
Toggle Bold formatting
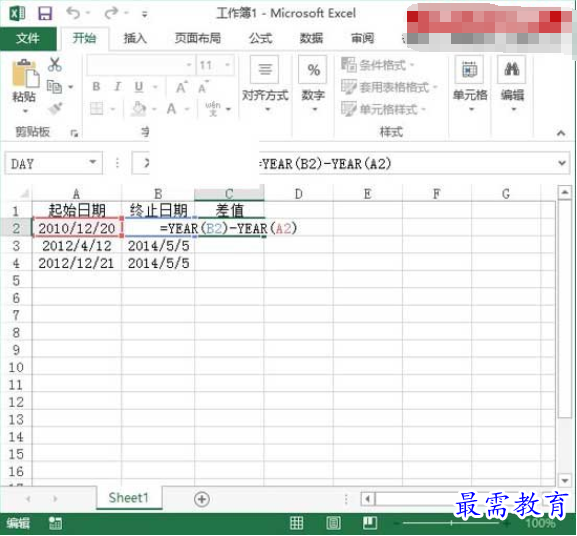96,87
